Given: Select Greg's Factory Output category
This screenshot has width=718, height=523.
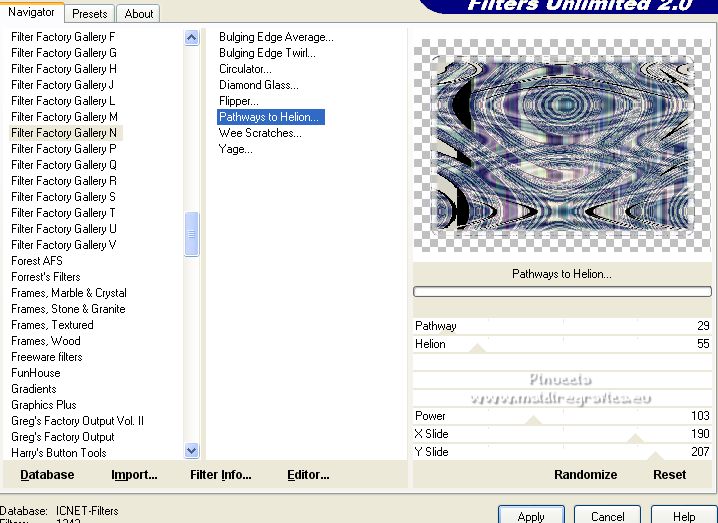Looking at the screenshot, I should click(63, 437).
